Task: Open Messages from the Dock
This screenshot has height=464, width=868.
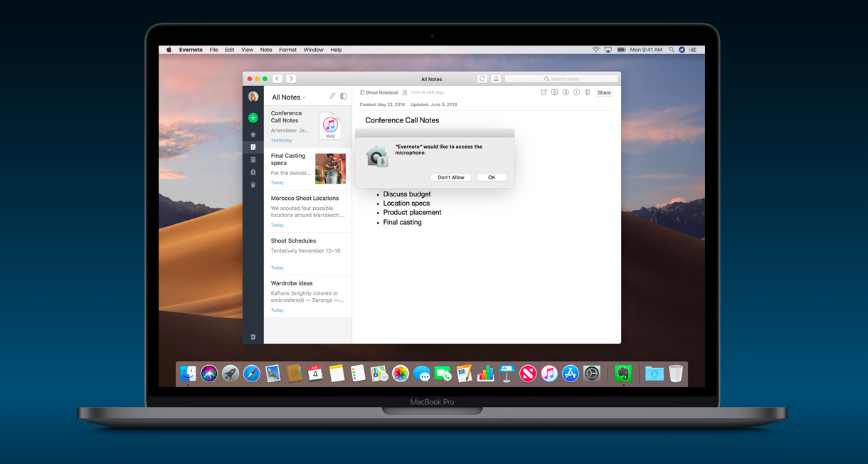Action: click(422, 373)
